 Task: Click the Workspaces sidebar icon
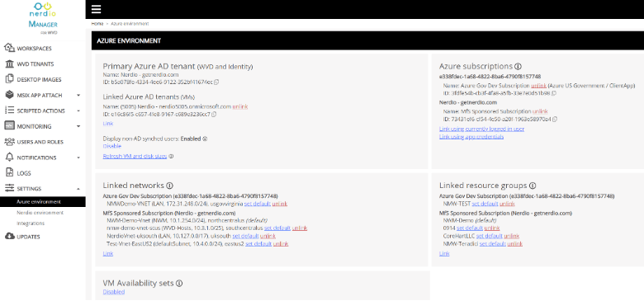(9, 48)
